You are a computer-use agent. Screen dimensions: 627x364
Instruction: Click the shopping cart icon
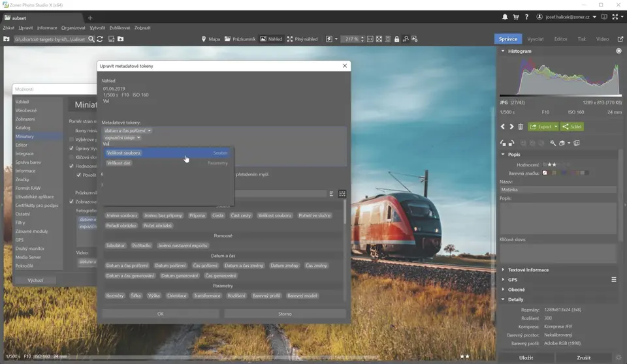coord(516,17)
